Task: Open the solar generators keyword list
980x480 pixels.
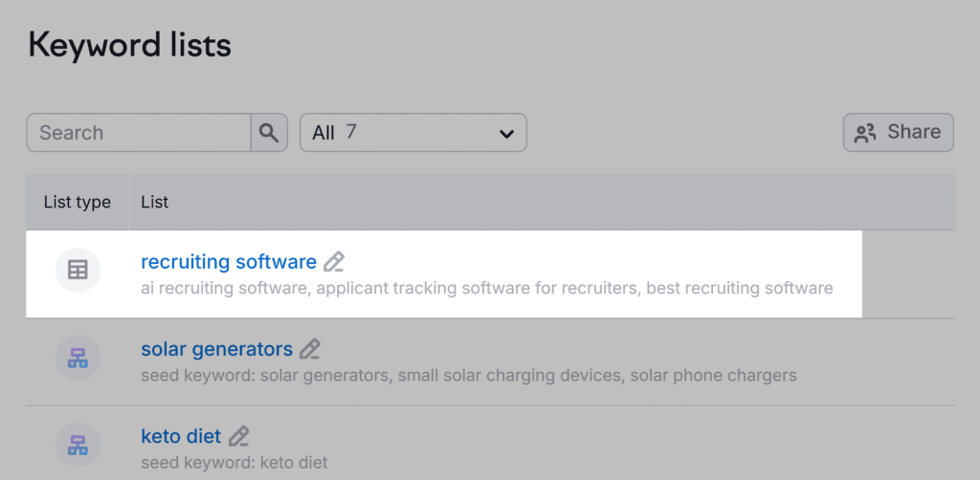Action: tap(216, 349)
